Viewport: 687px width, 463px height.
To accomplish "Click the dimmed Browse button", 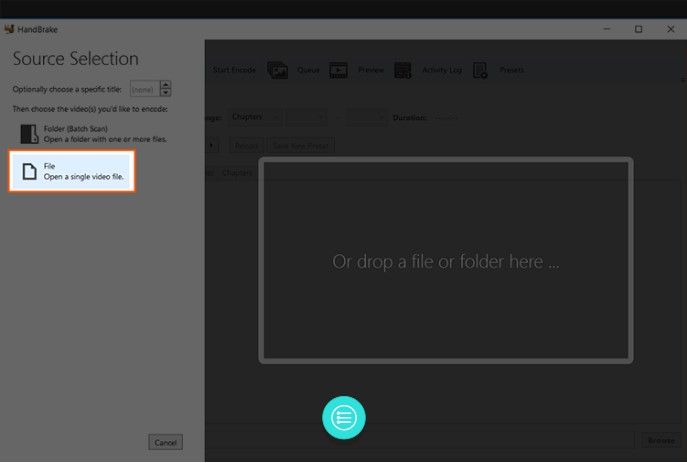I will coord(661,440).
